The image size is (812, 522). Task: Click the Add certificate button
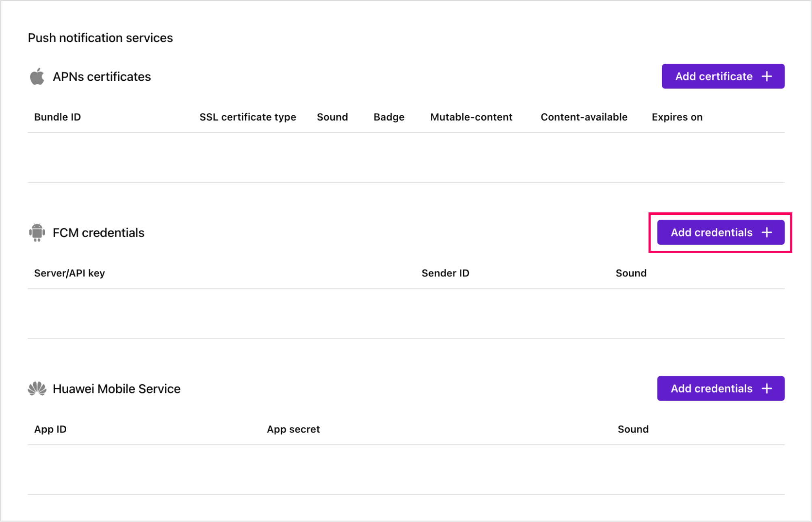click(723, 76)
